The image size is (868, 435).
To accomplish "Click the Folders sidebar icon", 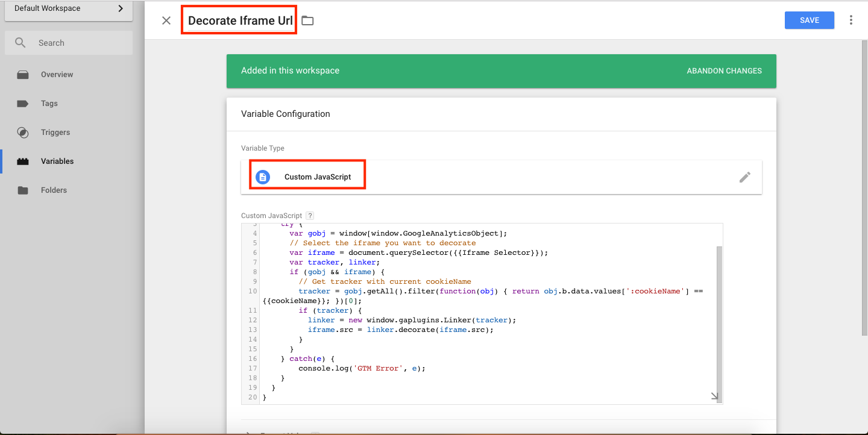I will tap(23, 190).
